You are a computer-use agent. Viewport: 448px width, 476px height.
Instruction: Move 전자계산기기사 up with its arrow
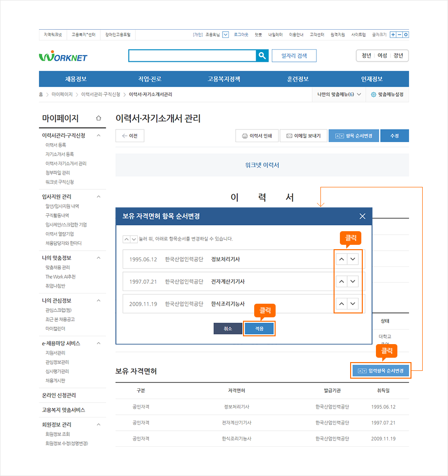[341, 281]
